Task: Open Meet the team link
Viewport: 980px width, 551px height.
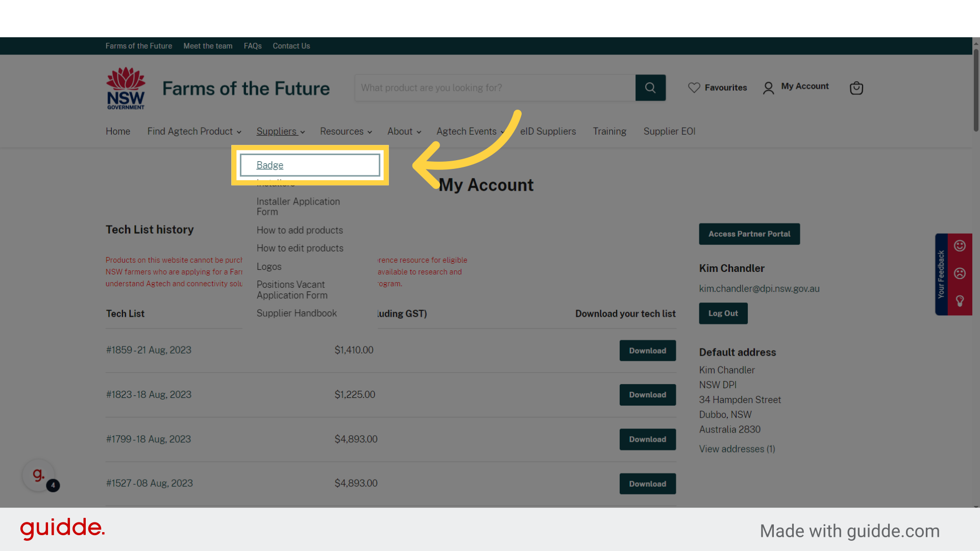Action: [x=208, y=46]
